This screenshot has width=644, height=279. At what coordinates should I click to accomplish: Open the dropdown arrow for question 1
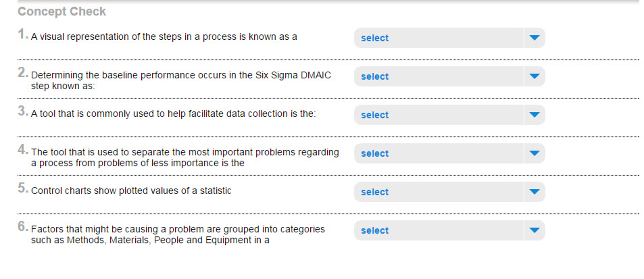click(x=534, y=38)
